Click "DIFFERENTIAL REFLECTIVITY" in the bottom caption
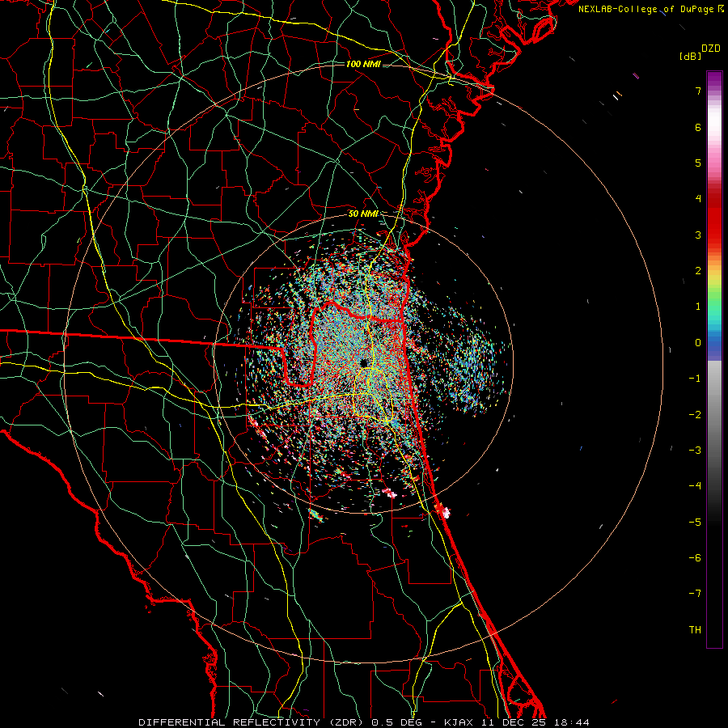Viewport: 728px width, 728px height. coord(230,722)
